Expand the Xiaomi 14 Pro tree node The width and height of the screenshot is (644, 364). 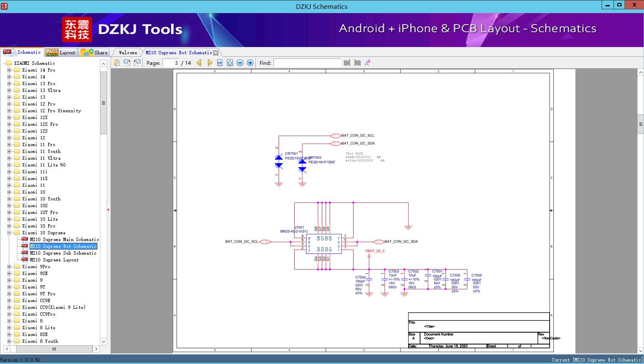(x=9, y=70)
